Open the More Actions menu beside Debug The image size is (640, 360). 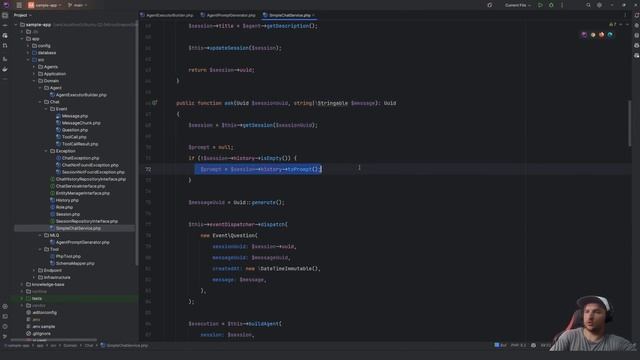pyautogui.click(x=562, y=5)
